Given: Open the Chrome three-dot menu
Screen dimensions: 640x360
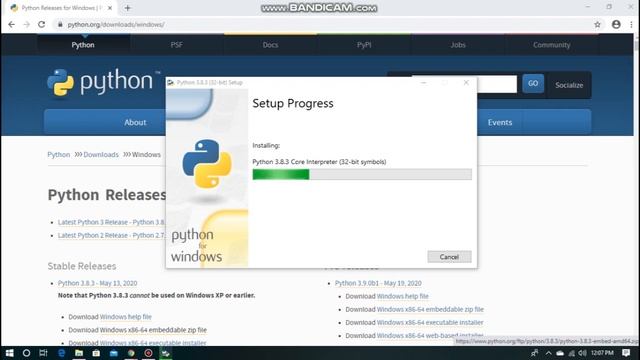Looking at the screenshot, I should (x=631, y=24).
